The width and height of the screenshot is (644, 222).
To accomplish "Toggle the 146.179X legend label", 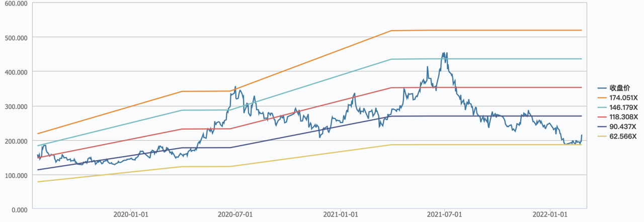I will pos(620,107).
